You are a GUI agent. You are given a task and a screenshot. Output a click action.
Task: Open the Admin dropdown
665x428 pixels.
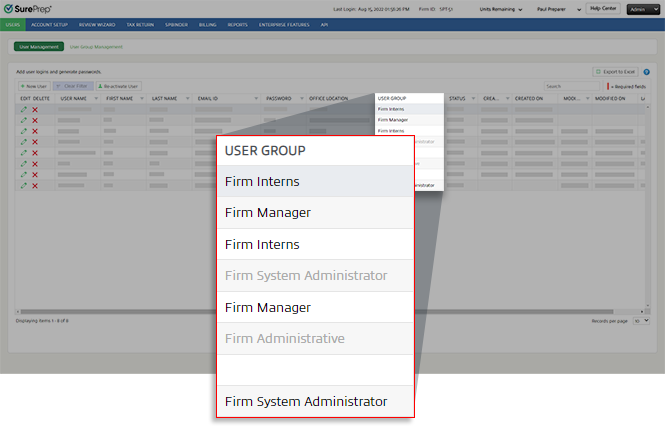point(643,9)
